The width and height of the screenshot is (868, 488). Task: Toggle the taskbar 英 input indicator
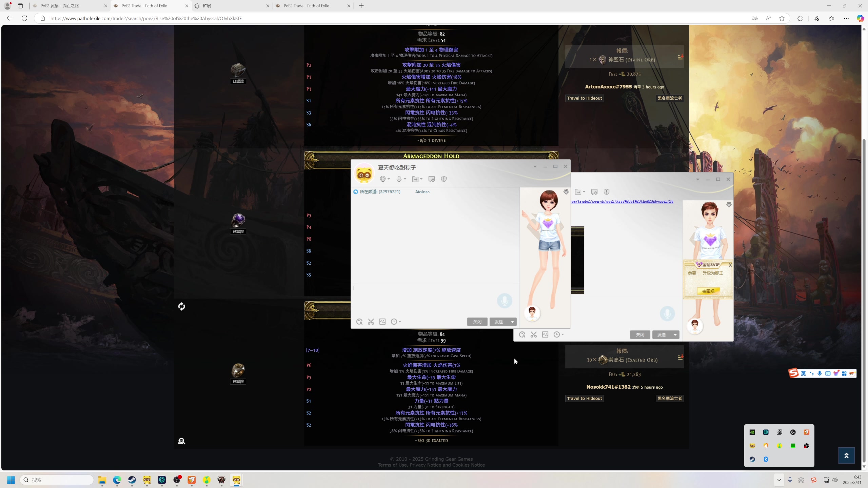click(x=801, y=480)
